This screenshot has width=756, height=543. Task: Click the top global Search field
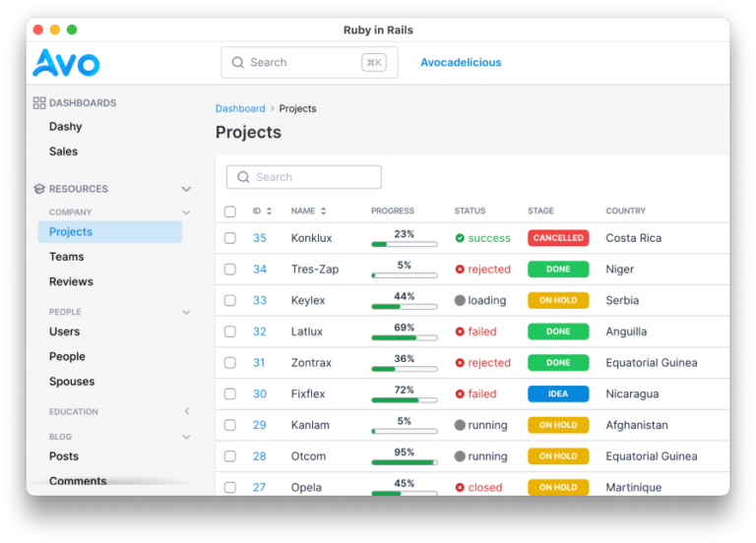(x=309, y=63)
